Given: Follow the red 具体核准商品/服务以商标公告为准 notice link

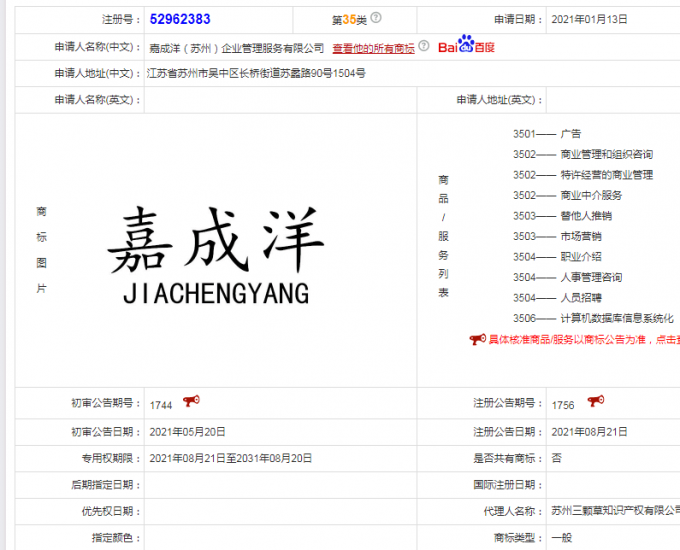Looking at the screenshot, I should click(584, 340).
